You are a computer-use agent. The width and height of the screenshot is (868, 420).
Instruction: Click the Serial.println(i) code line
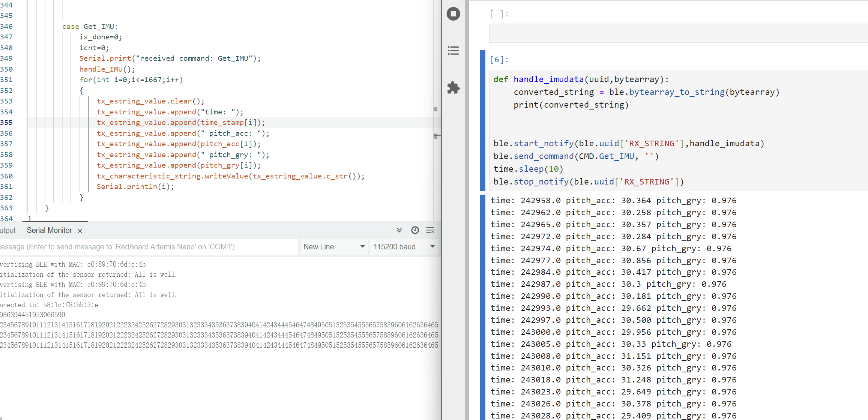(x=135, y=187)
